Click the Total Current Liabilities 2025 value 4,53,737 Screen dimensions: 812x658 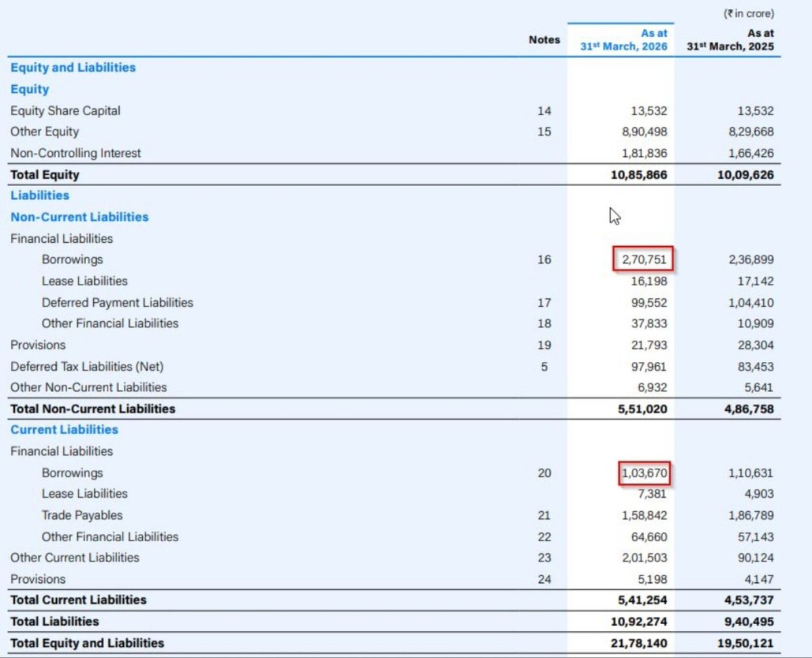pyautogui.click(x=749, y=601)
